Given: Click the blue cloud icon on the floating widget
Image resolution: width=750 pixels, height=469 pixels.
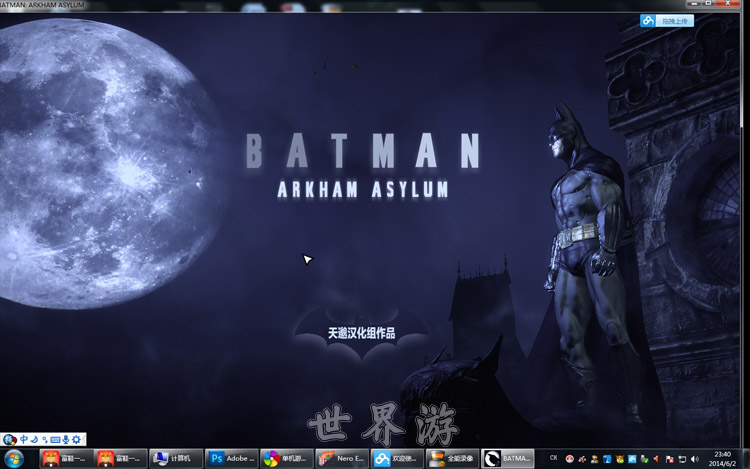Looking at the screenshot, I should pos(648,21).
